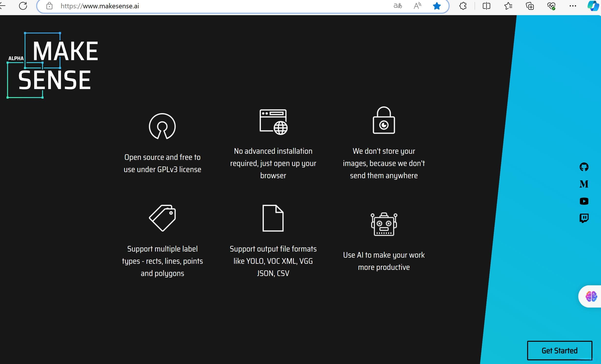The image size is (601, 364).
Task: Click the ALPHA label near the logo
Action: coord(16,58)
